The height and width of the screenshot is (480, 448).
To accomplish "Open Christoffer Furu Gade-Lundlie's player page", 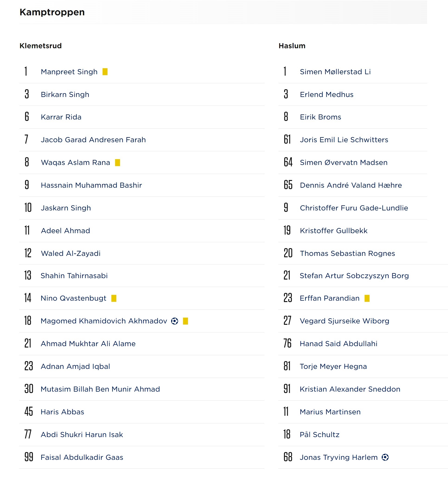I will tap(354, 208).
